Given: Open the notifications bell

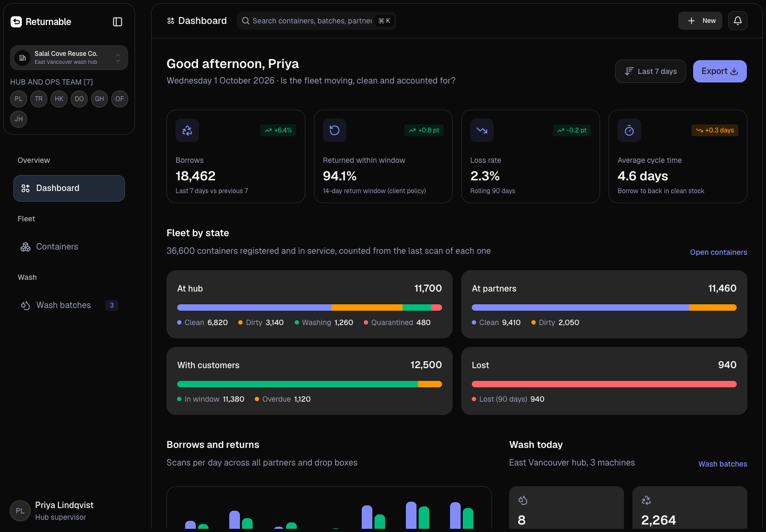Looking at the screenshot, I should [x=738, y=21].
